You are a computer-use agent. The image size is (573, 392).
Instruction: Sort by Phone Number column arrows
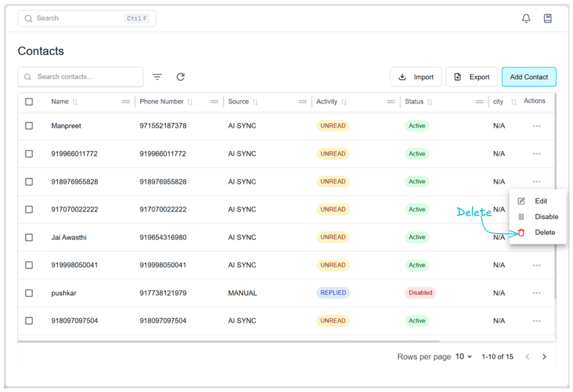pyautogui.click(x=190, y=102)
